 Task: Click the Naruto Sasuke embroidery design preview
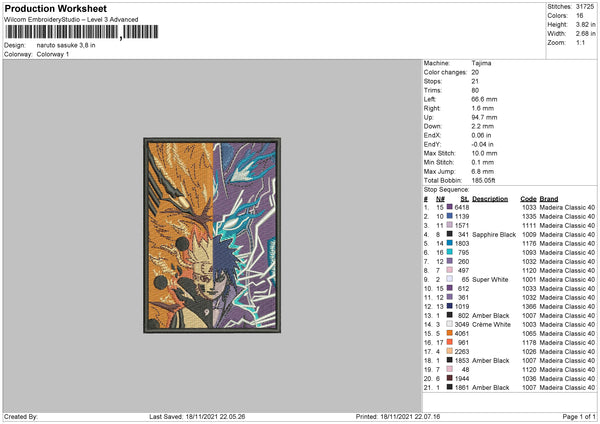(212, 235)
